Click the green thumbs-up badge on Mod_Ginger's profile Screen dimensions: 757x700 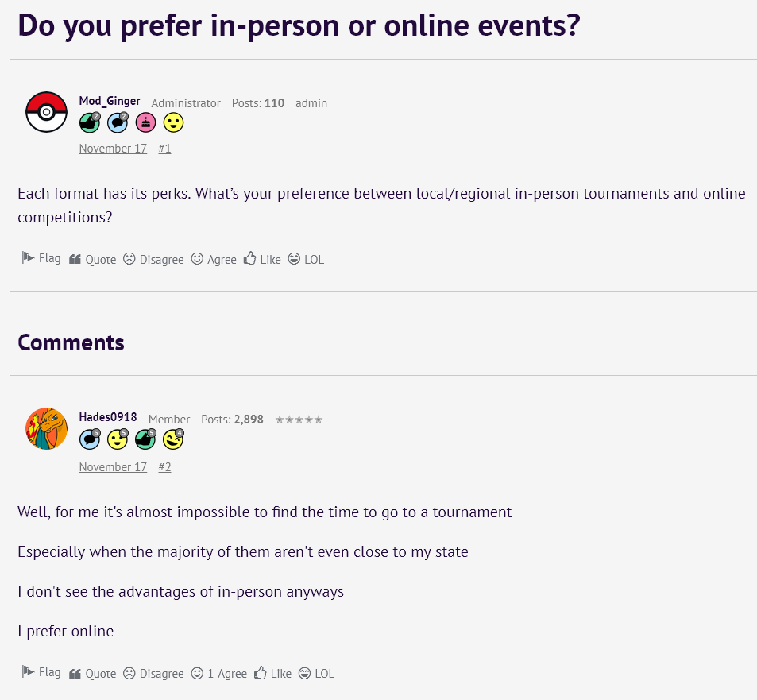pos(90,122)
